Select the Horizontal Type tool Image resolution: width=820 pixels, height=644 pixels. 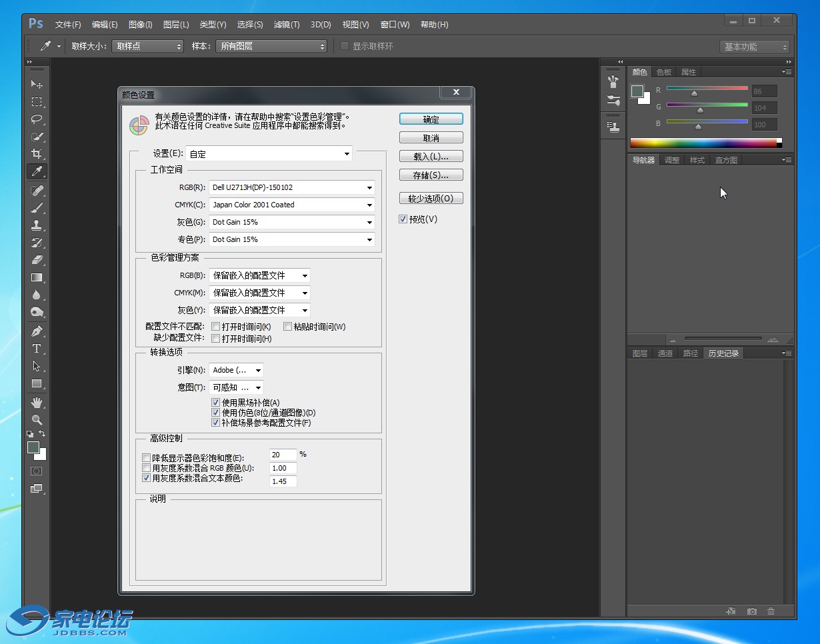tap(37, 349)
